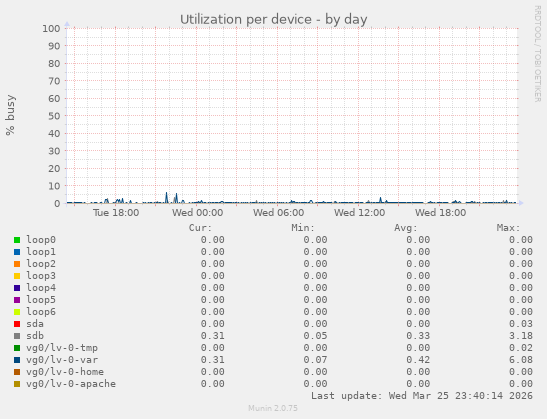
Task: Click the vg0/lv-0-apache olive legend swatch
Action: [x=17, y=384]
